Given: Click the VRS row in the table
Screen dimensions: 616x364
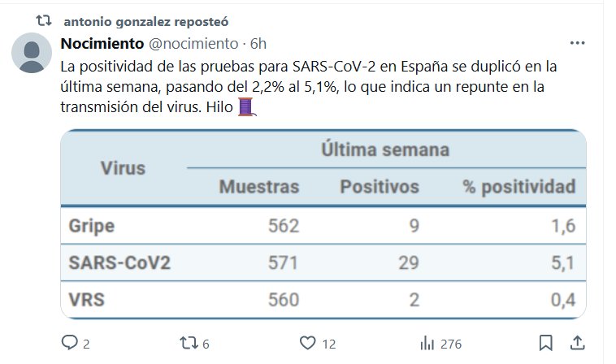Looking at the screenshot, I should click(323, 300).
